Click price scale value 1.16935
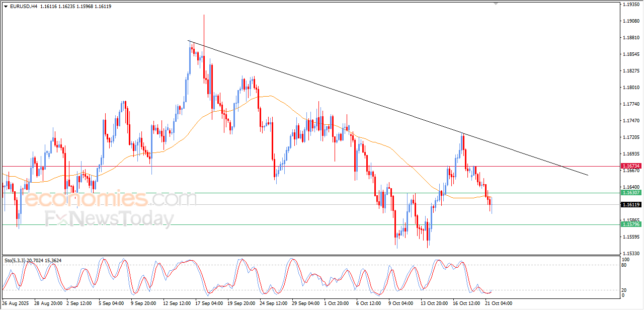This screenshot has height=310, width=644. pyautogui.click(x=632, y=154)
